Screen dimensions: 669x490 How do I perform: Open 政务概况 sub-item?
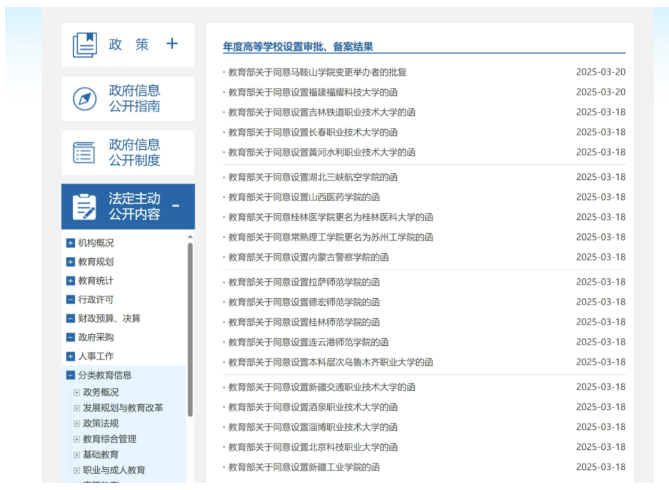tap(100, 393)
